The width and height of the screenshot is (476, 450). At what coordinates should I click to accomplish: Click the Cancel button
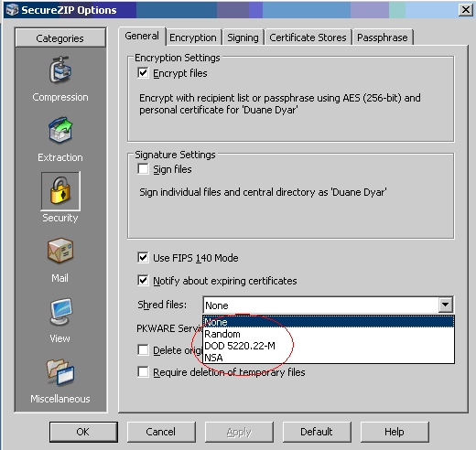tap(161, 432)
